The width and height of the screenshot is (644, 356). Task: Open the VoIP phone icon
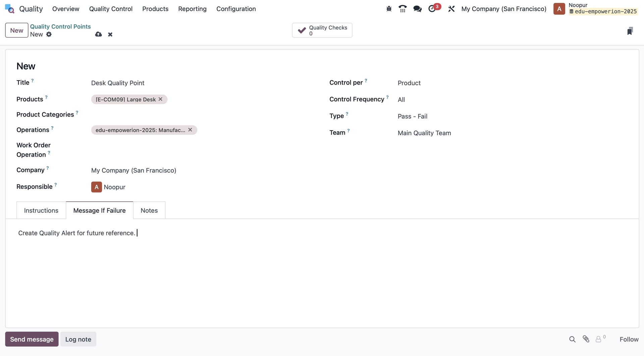point(402,9)
